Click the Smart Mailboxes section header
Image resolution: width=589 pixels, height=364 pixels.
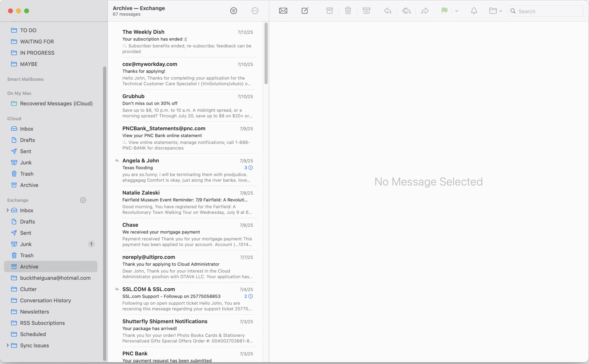point(25,79)
